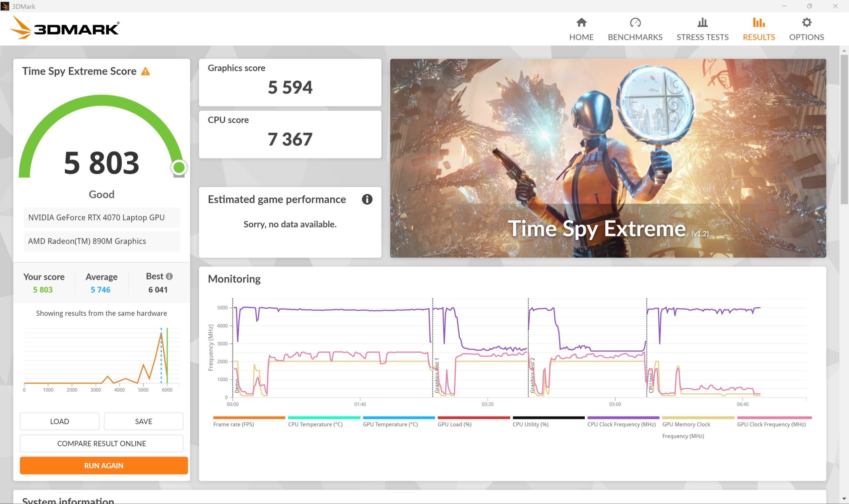Click the info icon for Estimated game performance
Image resolution: width=849 pixels, height=504 pixels.
tap(367, 199)
